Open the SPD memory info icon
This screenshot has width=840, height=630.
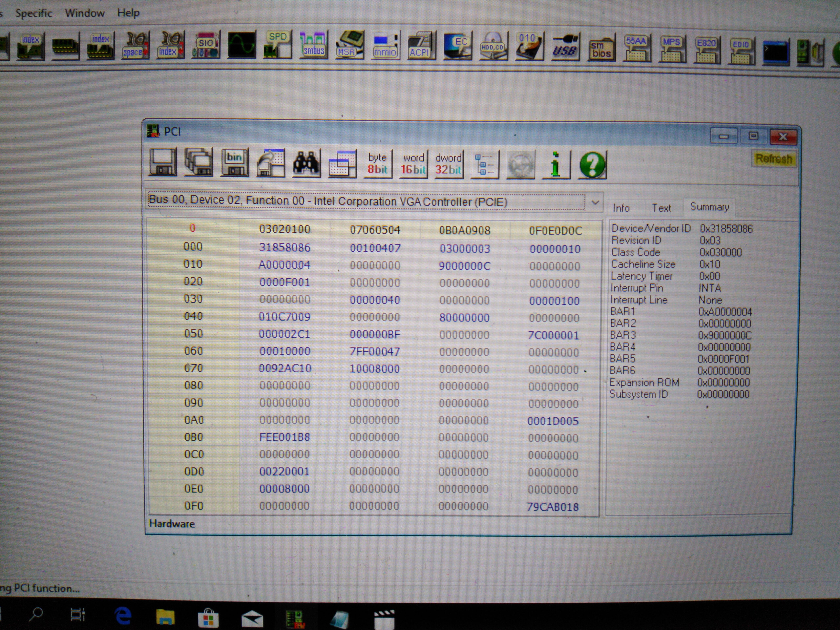pyautogui.click(x=277, y=45)
